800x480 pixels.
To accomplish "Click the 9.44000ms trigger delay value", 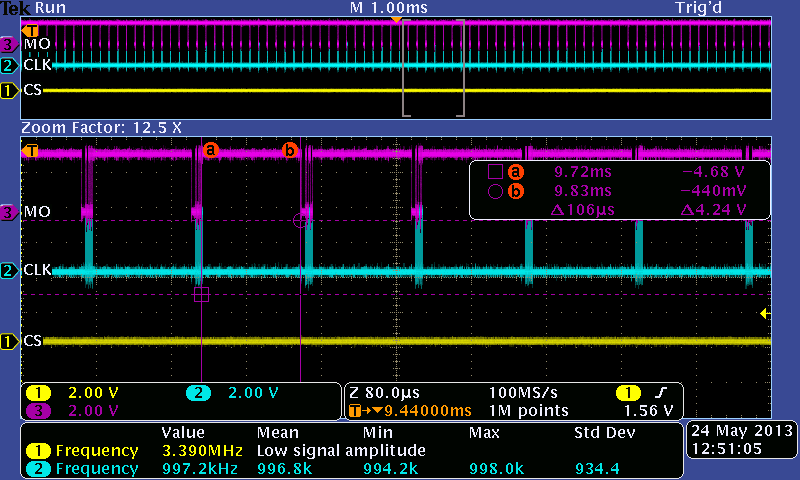I will click(428, 411).
